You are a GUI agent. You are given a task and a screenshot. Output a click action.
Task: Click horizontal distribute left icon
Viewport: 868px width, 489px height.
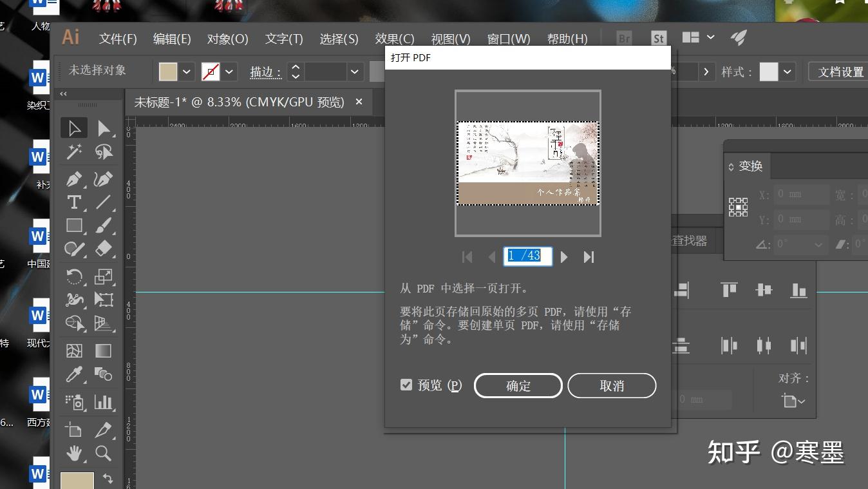click(729, 346)
